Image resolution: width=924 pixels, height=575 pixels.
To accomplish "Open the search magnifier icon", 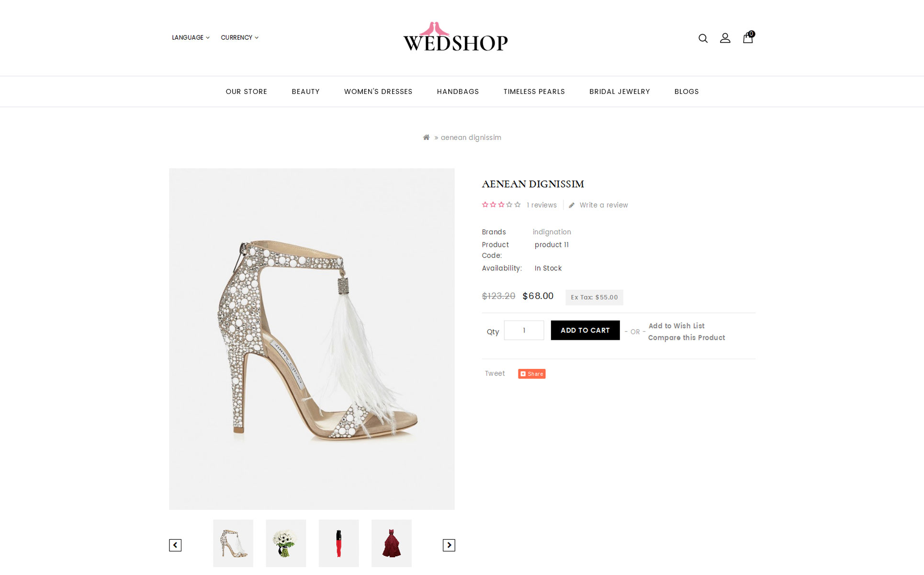I will 703,38.
